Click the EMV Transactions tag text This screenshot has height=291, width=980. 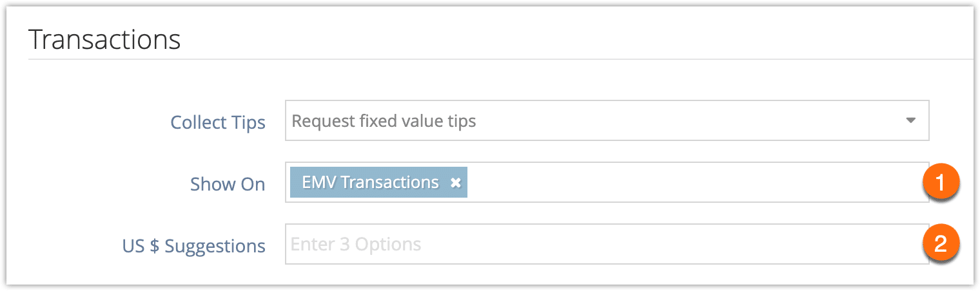(370, 183)
